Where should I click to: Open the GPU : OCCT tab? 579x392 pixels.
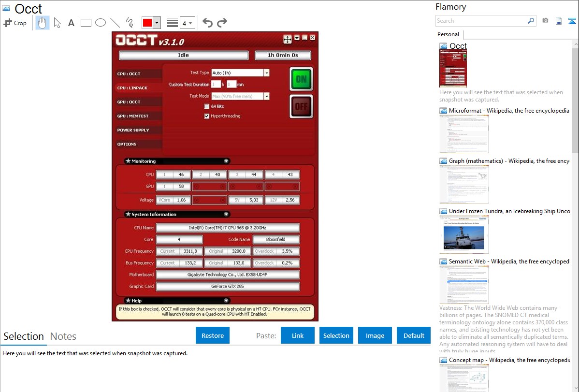[139, 102]
